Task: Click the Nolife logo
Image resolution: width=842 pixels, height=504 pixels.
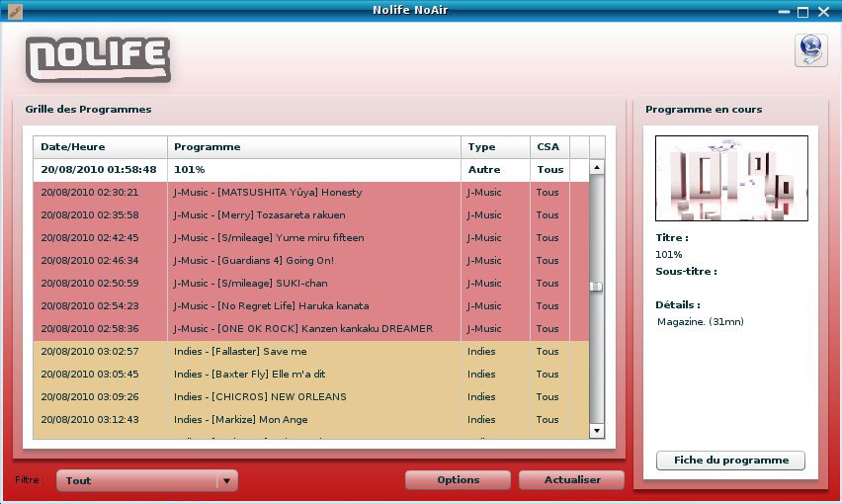Action: point(98,59)
